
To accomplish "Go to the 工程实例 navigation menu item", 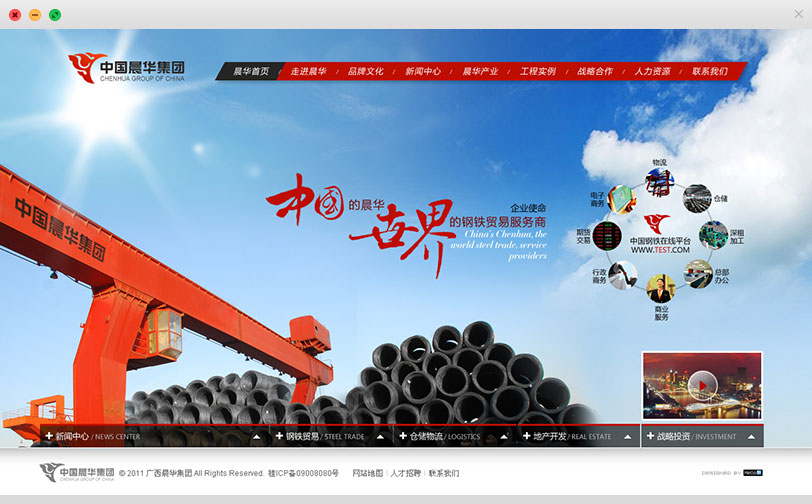I will [537, 72].
